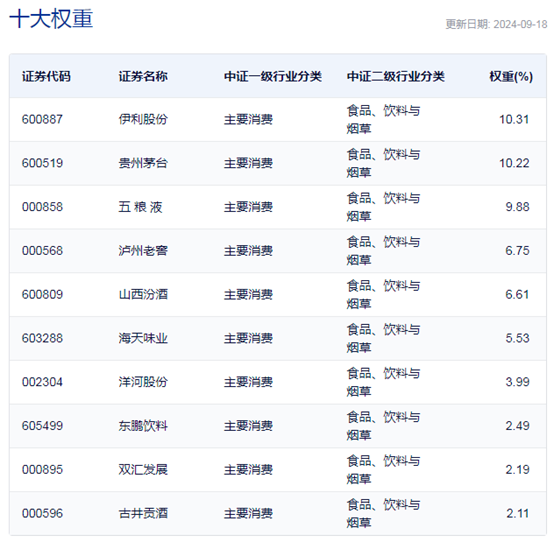Open 东鹏饮料 entry
The width and height of the screenshot is (554, 542).
[143, 426]
